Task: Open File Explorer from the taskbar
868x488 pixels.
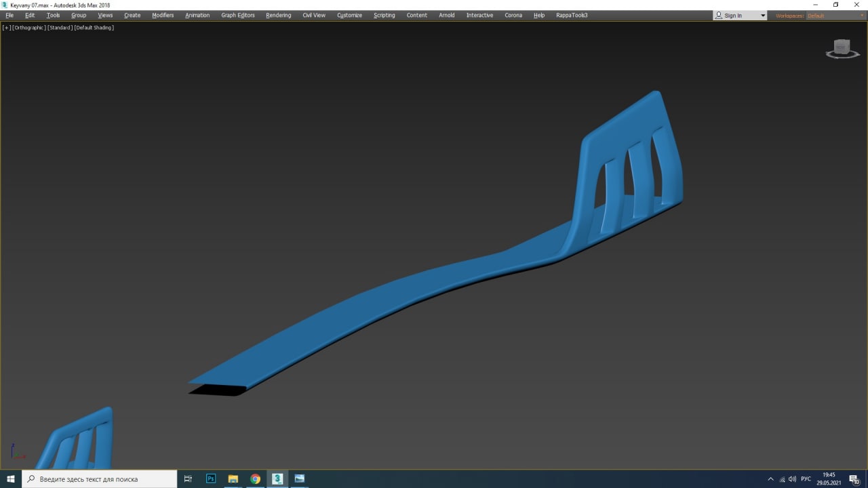Action: coord(233,479)
